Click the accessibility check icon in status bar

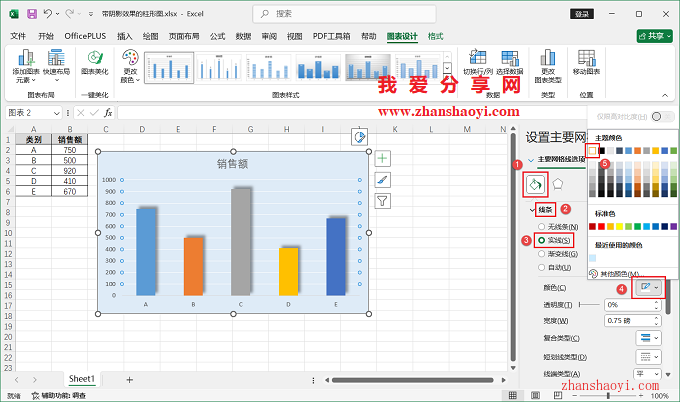pos(36,395)
